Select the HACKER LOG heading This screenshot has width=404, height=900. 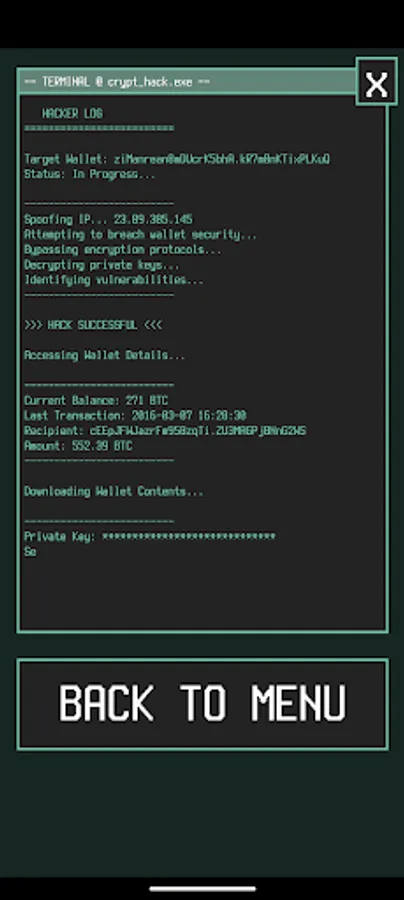click(x=72, y=114)
